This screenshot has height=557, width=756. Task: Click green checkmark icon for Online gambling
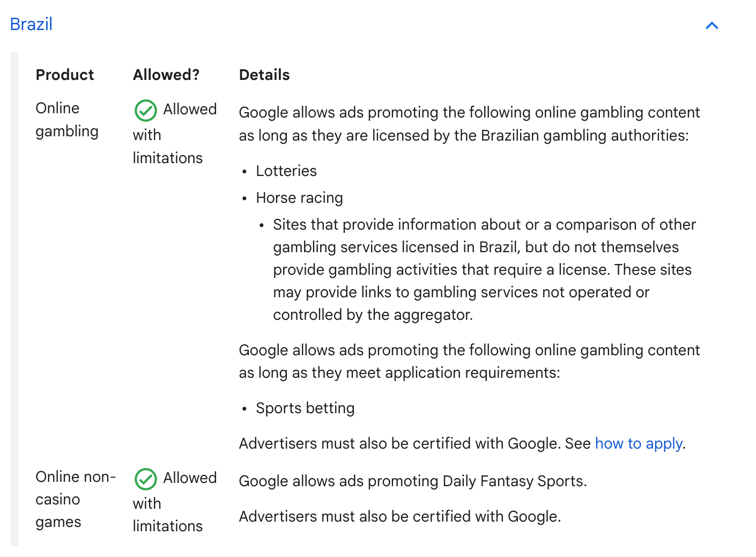145,111
